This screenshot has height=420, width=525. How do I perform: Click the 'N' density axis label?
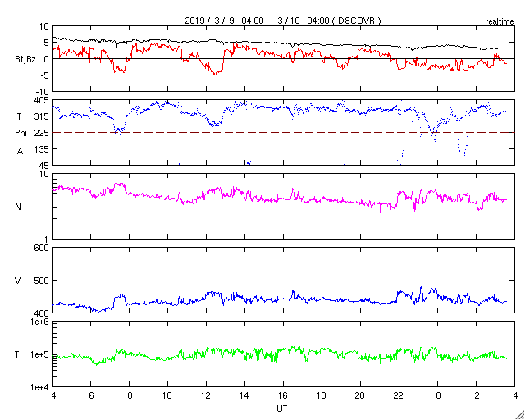pos(18,207)
